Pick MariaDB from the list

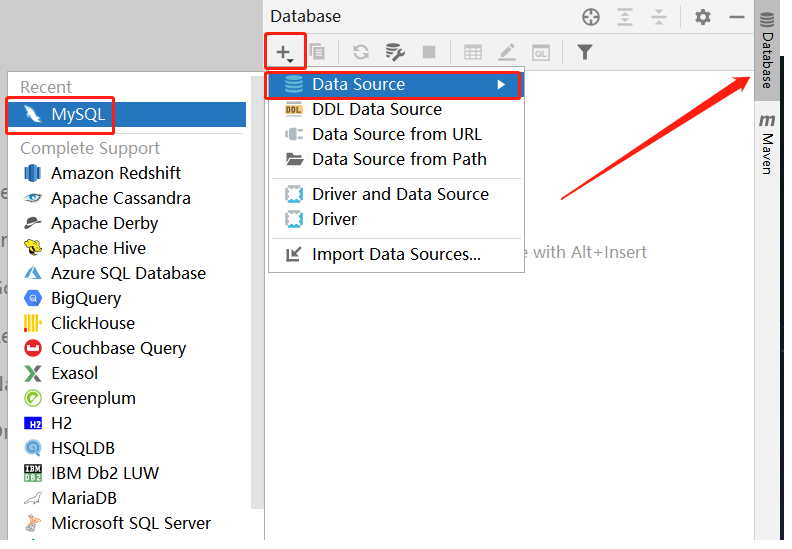coord(126,498)
